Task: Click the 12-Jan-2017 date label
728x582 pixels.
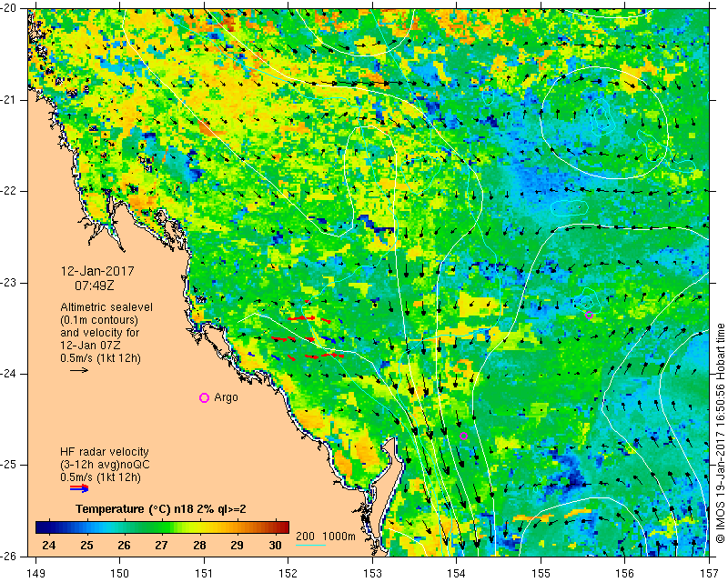Action: click(97, 271)
